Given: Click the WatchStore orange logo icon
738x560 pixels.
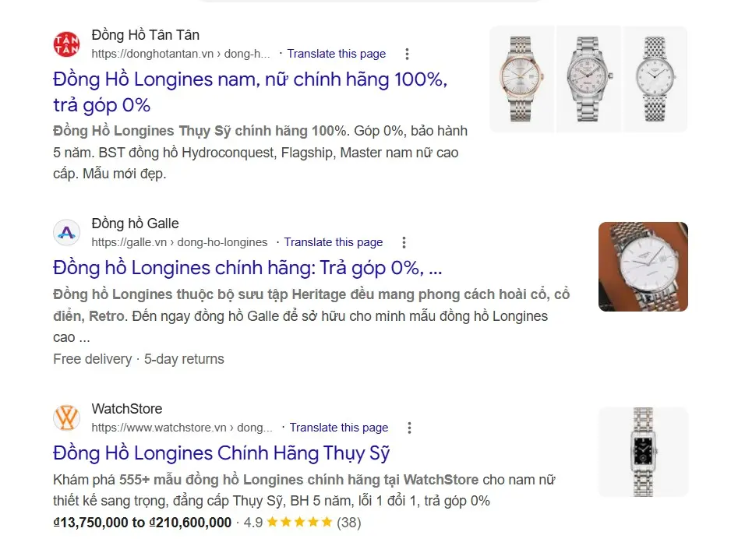Looking at the screenshot, I should [x=66, y=418].
